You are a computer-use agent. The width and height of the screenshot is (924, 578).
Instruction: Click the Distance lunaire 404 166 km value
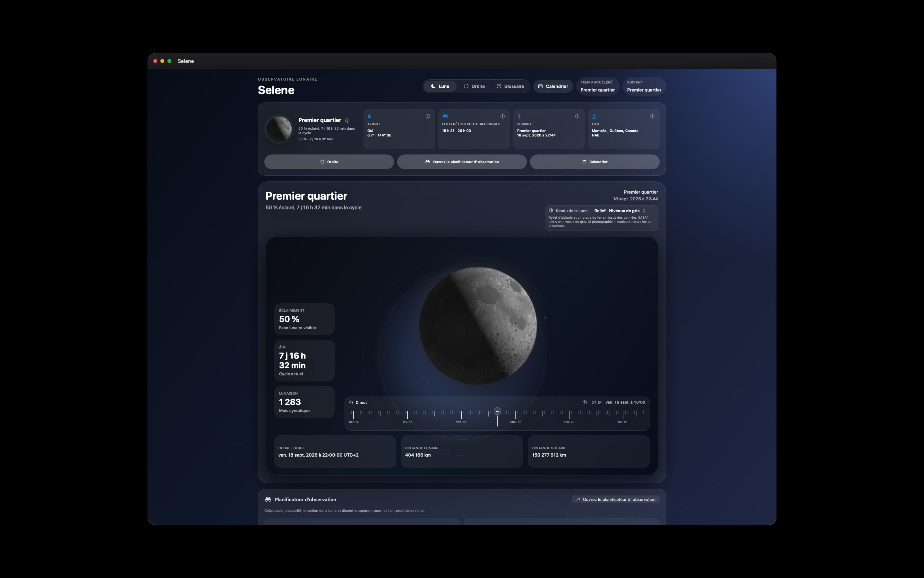pyautogui.click(x=418, y=455)
